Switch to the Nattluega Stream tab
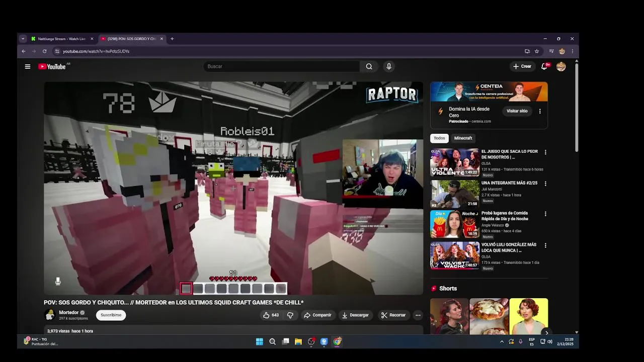 62,39
